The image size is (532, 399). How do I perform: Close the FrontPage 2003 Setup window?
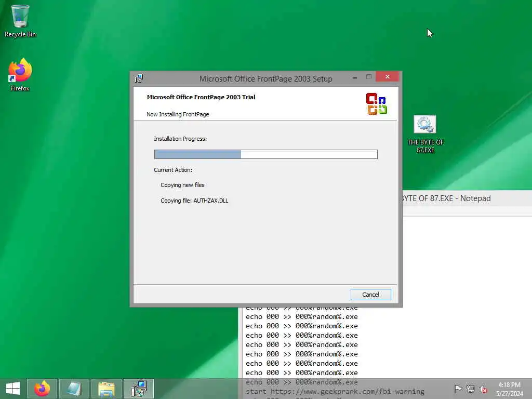click(x=387, y=77)
